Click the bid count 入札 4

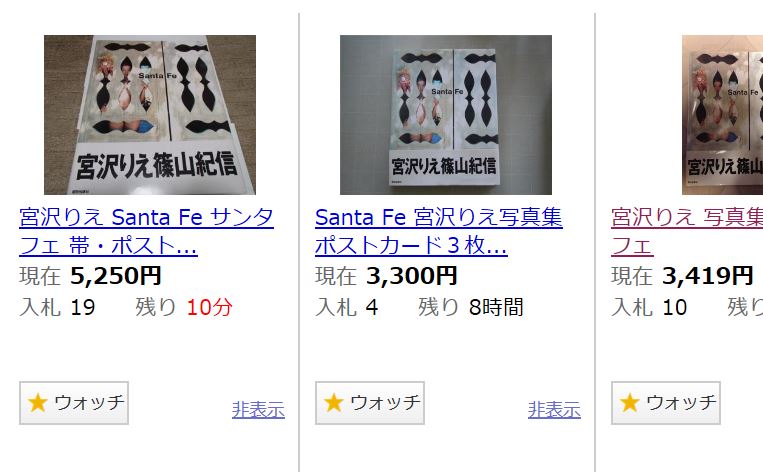(x=346, y=308)
